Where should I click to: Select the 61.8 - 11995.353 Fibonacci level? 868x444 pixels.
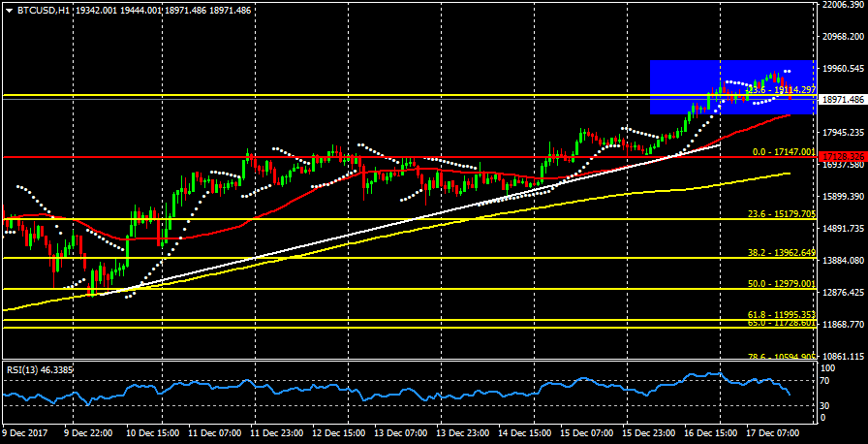tap(779, 315)
